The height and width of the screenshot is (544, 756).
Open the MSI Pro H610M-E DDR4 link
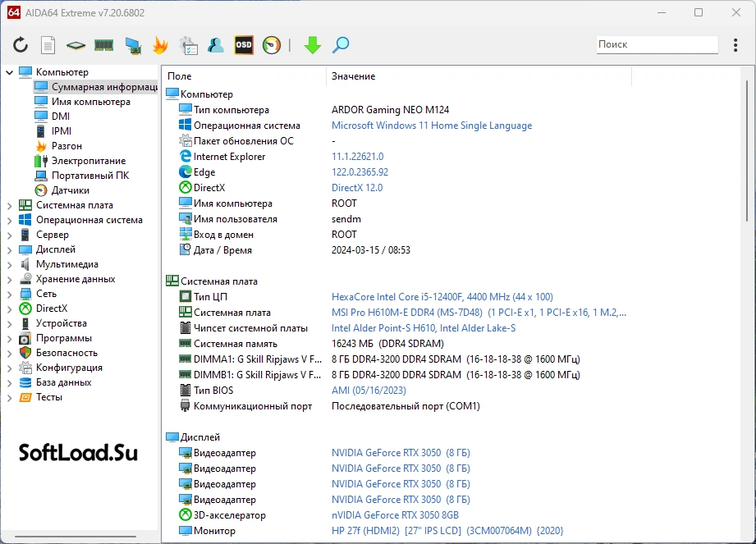pos(479,313)
